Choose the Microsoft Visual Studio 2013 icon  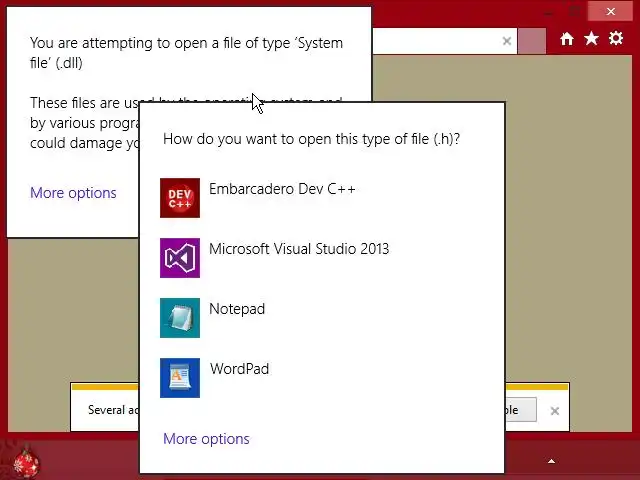point(180,258)
